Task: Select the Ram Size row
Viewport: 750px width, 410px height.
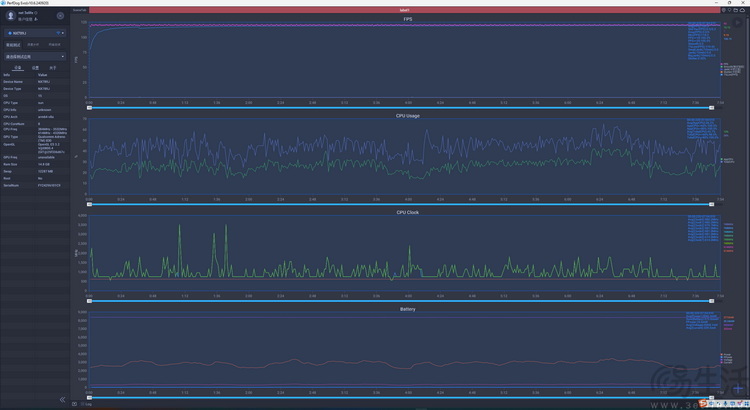Action: [35, 164]
